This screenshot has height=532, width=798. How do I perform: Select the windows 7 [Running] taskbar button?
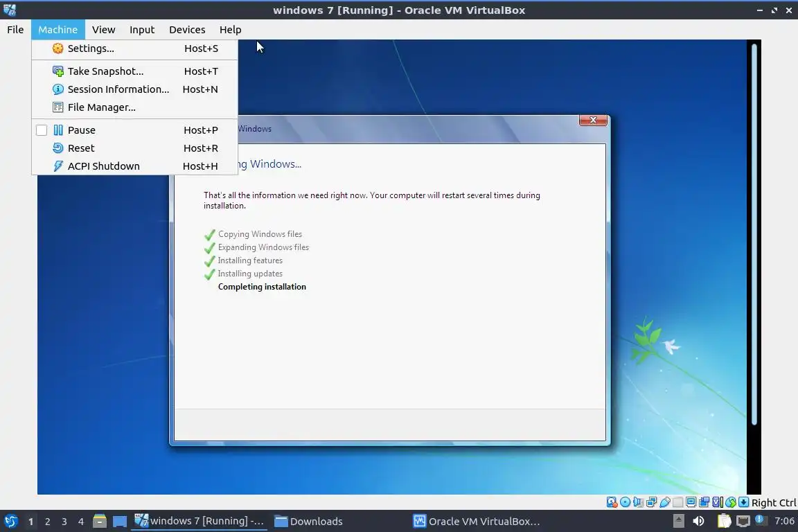click(x=199, y=522)
